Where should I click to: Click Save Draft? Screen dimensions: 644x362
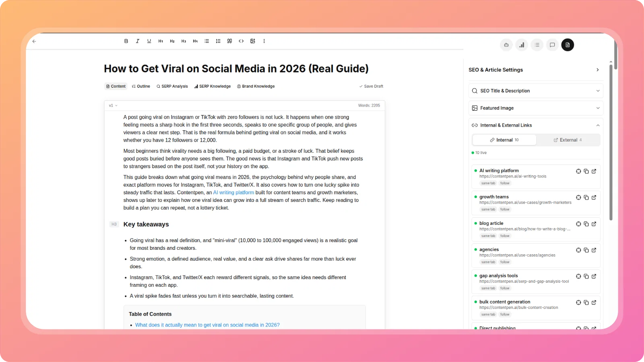(x=371, y=86)
